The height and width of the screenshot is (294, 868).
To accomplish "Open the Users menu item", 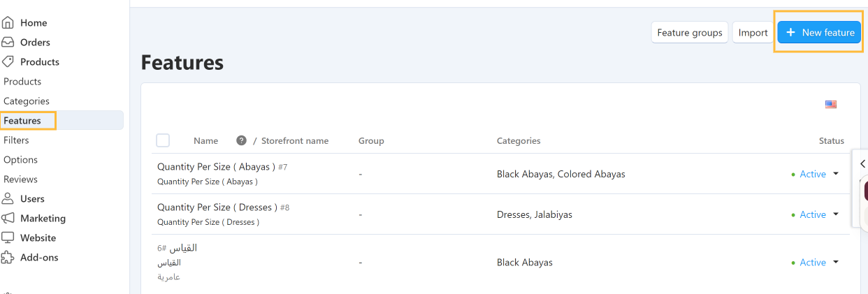I will click(x=32, y=199).
